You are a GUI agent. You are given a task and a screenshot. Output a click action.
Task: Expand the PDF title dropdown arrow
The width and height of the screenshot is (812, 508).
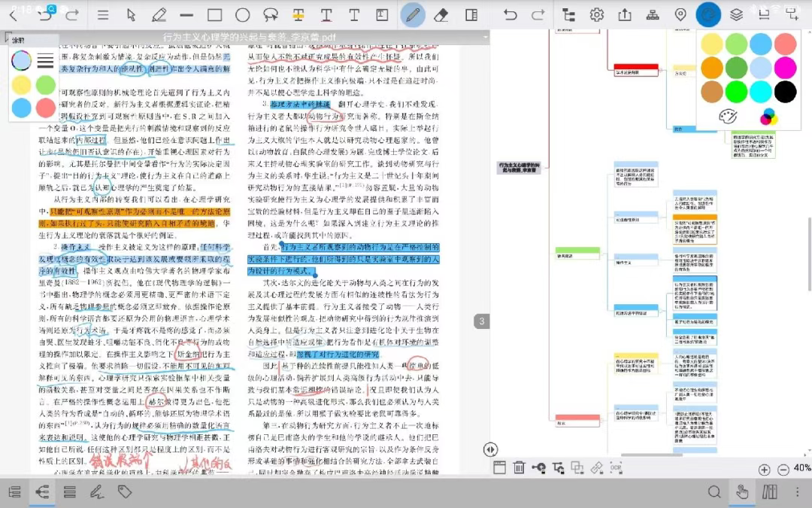pos(485,38)
